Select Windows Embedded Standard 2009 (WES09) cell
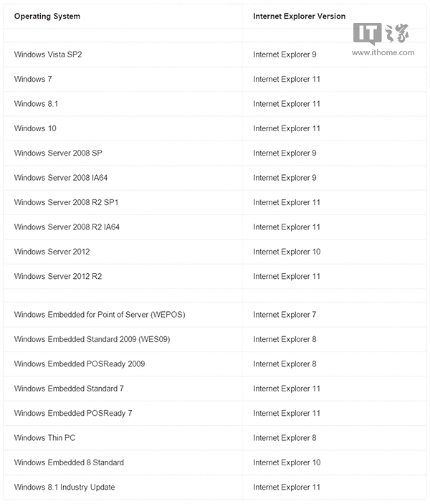This screenshot has width=430, height=504. click(92, 339)
